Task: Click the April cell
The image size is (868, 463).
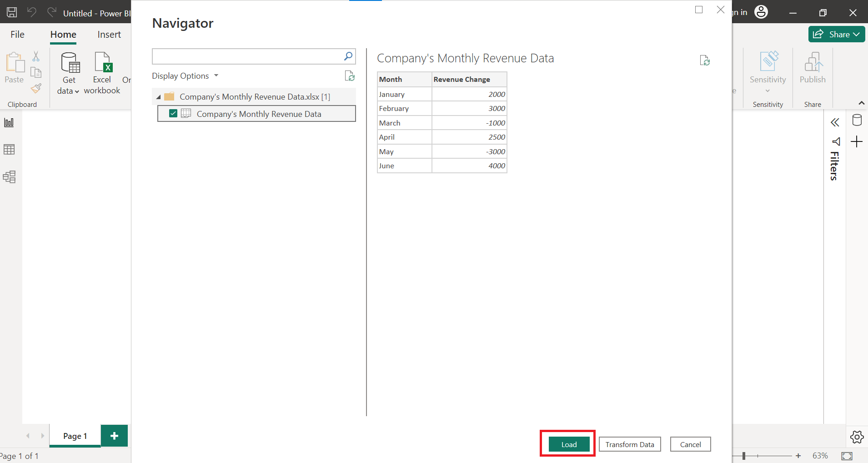Action: point(404,137)
